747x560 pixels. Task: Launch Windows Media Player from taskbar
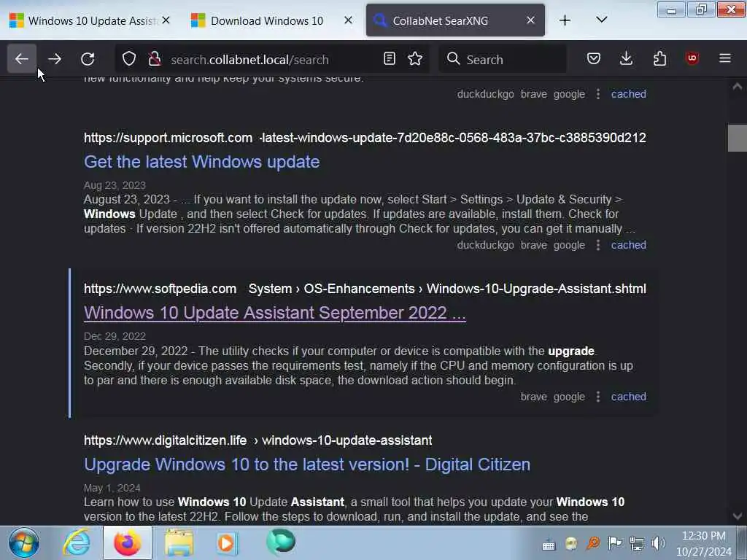[227, 542]
